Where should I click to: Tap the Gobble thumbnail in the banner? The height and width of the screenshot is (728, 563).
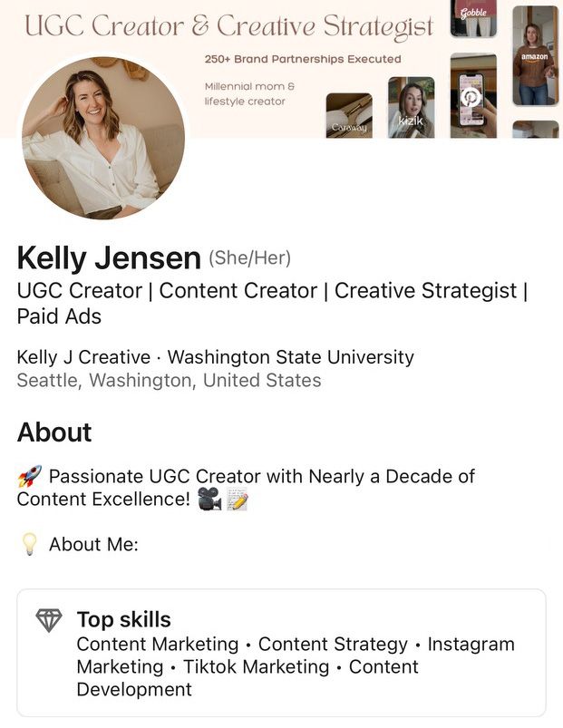(473, 18)
